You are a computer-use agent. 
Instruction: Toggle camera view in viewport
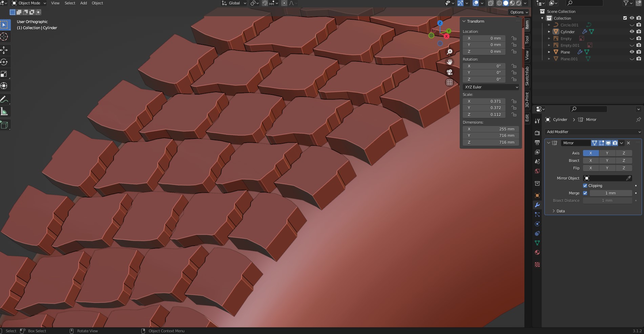[x=450, y=72]
